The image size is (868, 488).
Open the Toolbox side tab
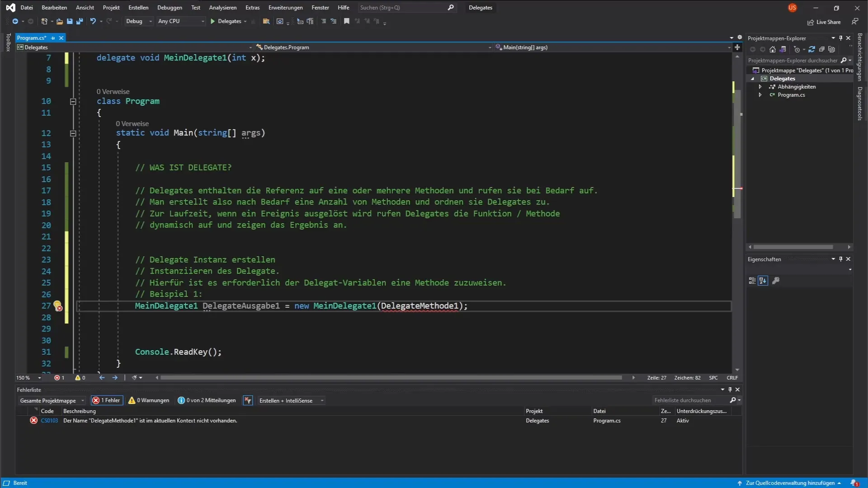tap(8, 42)
